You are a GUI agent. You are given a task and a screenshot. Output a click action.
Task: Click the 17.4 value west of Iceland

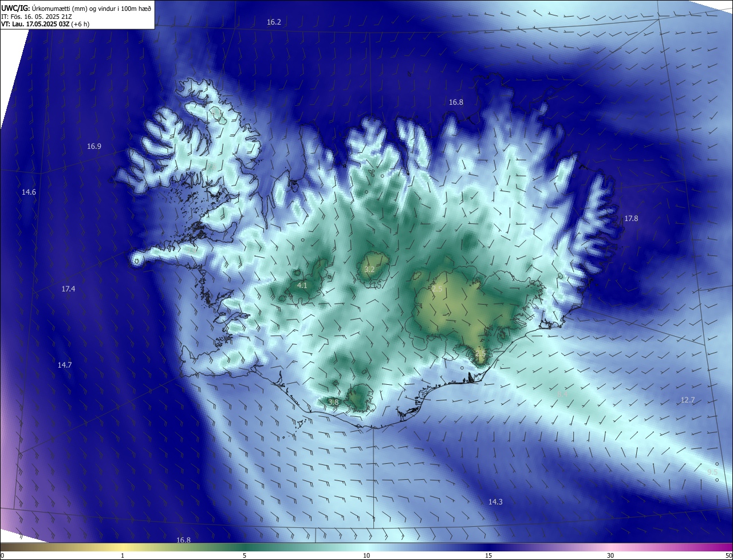point(68,289)
